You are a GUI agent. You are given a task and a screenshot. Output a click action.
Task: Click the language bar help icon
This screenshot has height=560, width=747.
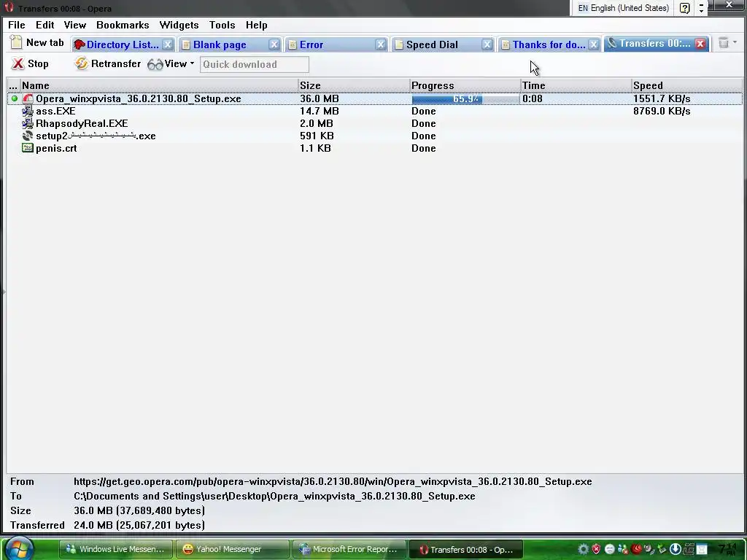(x=684, y=8)
